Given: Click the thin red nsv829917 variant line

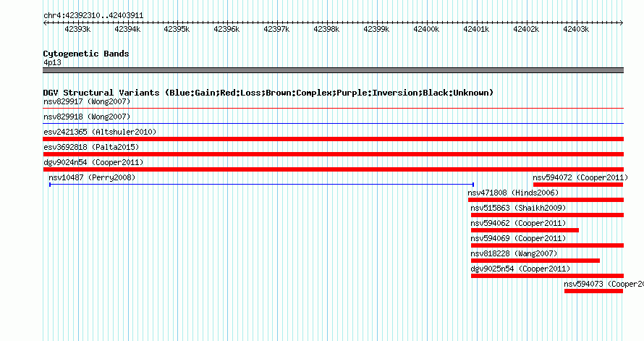Looking at the screenshot, I should 333,109.
